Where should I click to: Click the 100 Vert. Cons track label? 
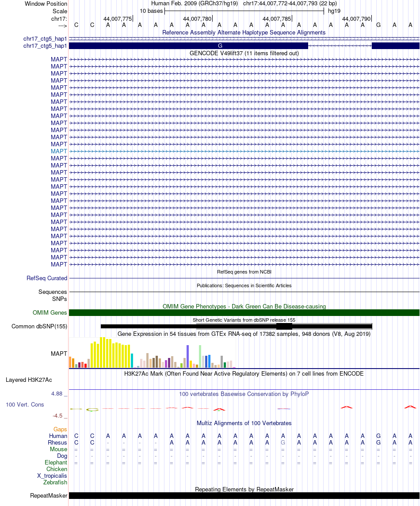point(25,405)
